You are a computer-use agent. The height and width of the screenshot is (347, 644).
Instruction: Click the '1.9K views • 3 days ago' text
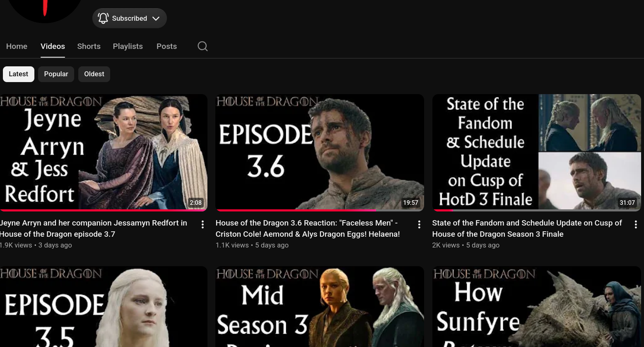pos(36,245)
